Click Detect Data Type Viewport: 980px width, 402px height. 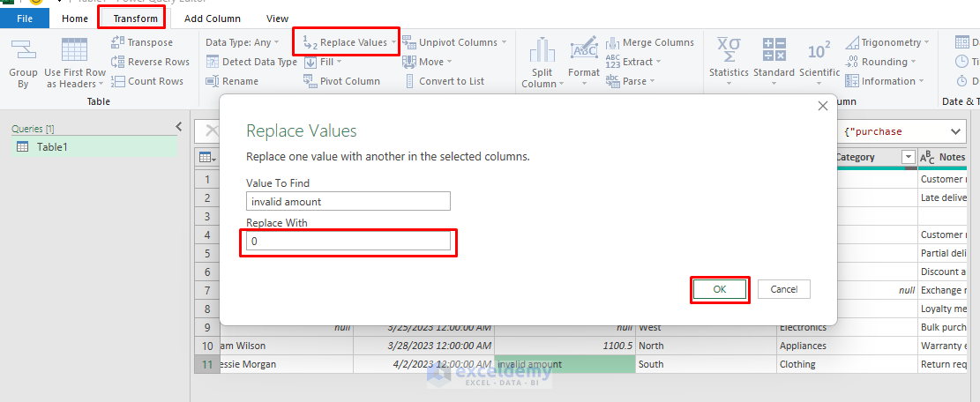click(x=251, y=62)
